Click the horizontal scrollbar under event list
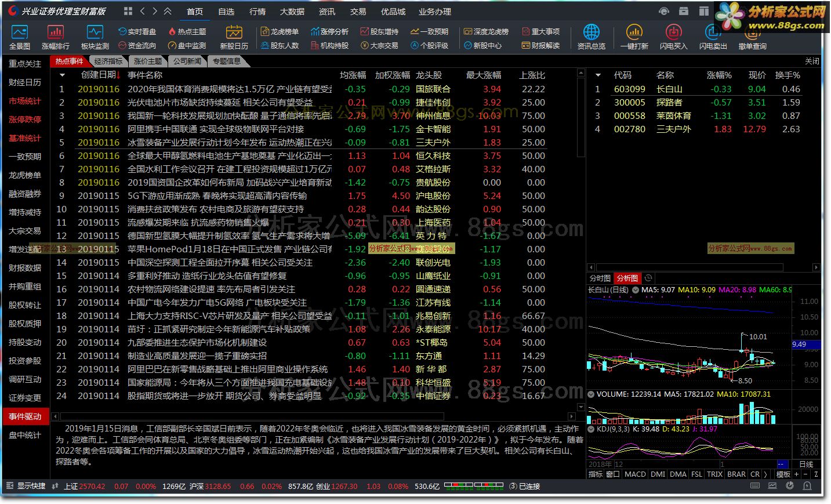Image resolution: width=831 pixels, height=504 pixels. (252, 416)
